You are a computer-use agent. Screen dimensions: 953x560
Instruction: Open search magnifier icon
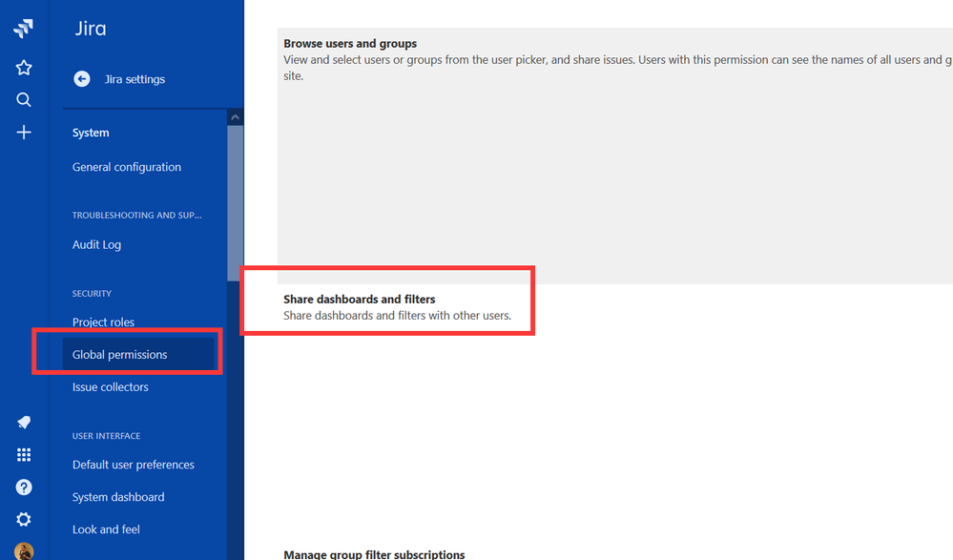pyautogui.click(x=24, y=100)
